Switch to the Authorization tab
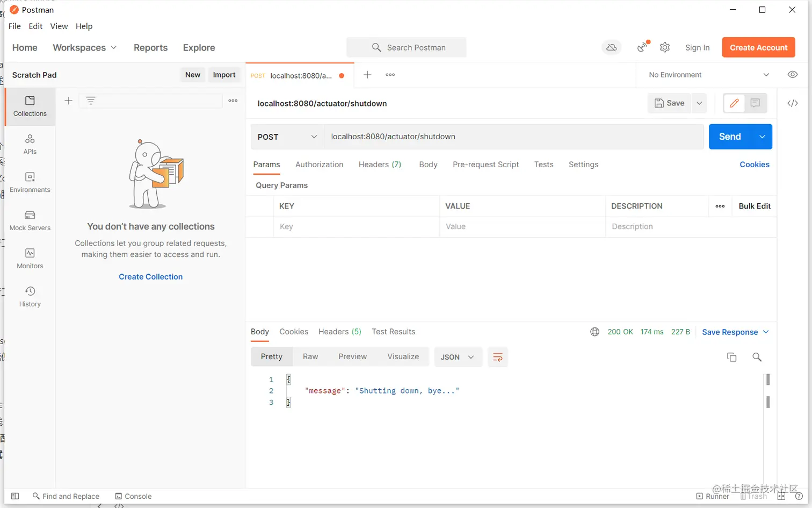Screen dimensions: 812x508 click(319, 164)
